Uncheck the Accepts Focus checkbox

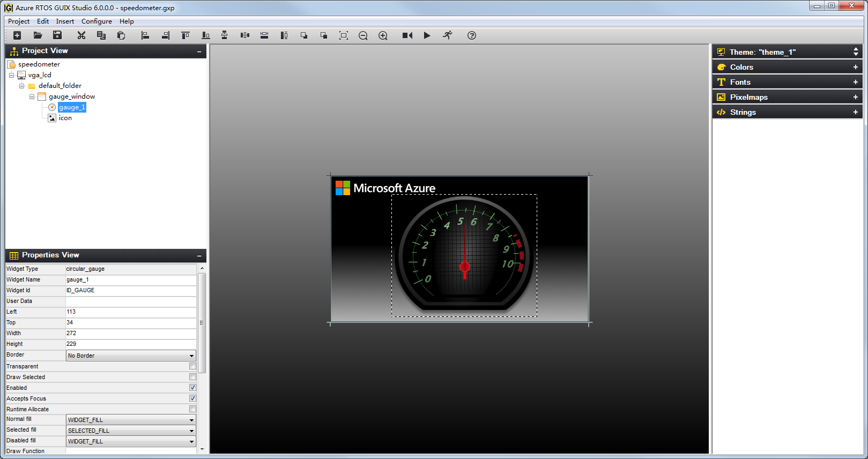point(192,398)
